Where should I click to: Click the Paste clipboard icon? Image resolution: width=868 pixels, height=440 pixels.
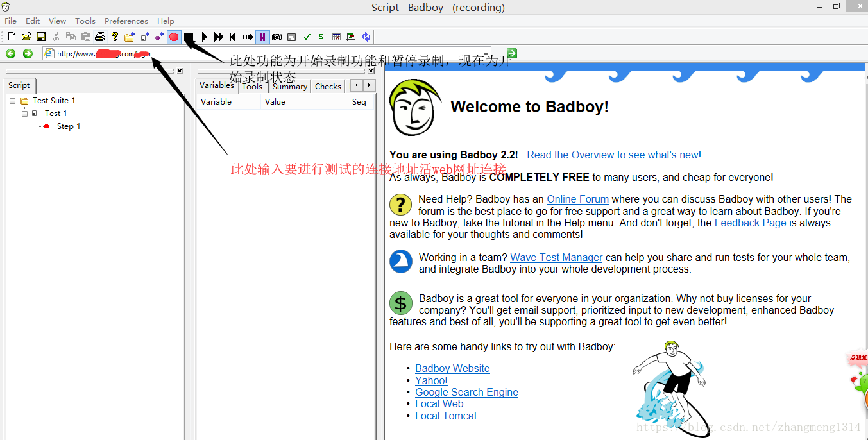click(x=85, y=37)
